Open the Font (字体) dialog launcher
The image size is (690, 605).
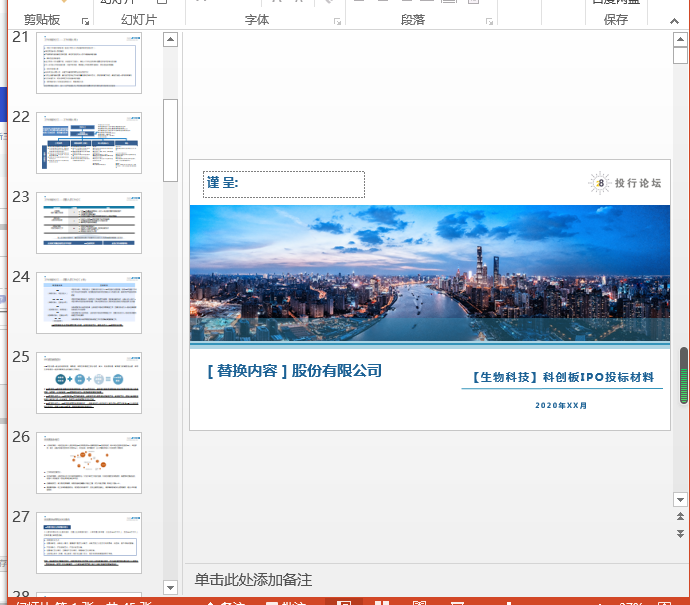pos(337,21)
